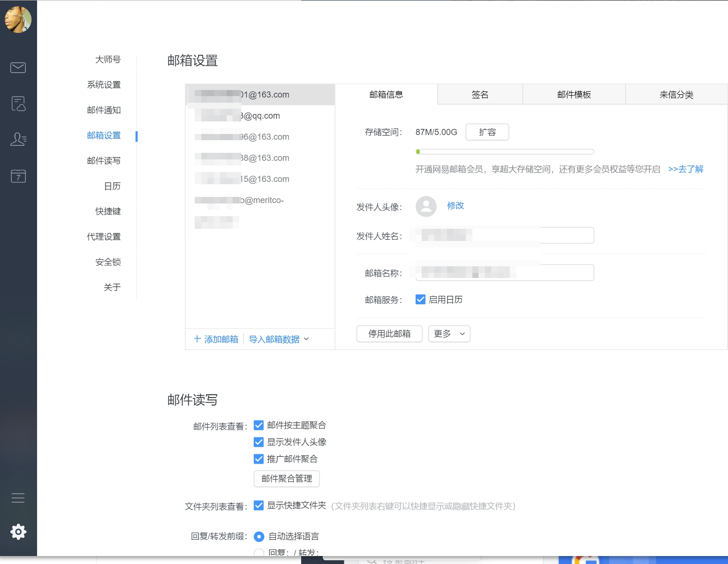Toggle 显示快捷文件夹 checkbox

pyautogui.click(x=258, y=505)
